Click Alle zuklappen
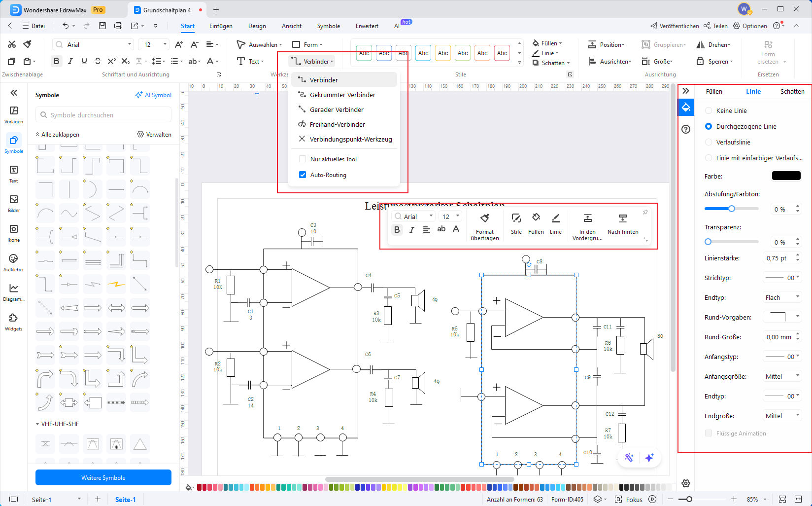This screenshot has height=506, width=812. tap(57, 134)
